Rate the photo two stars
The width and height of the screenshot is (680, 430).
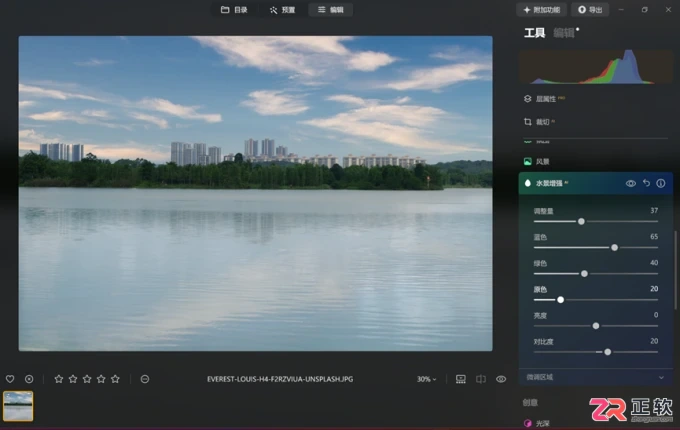tap(73, 379)
